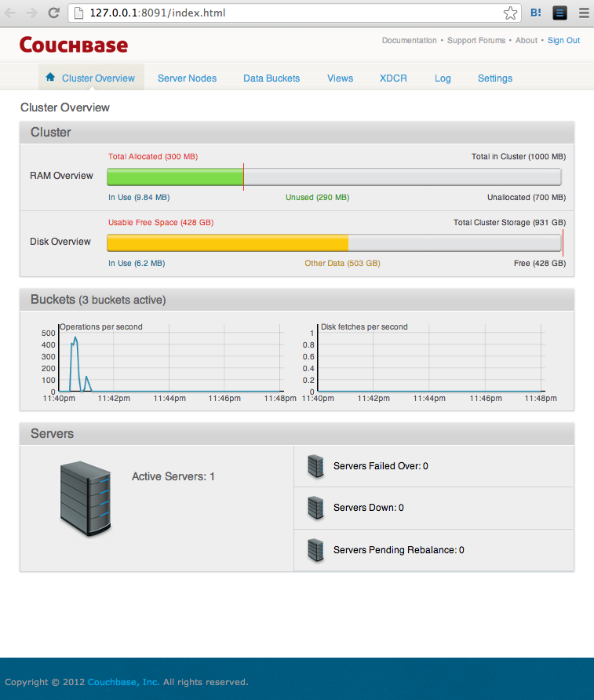Click 'Total in Cluster (1000 MB)' label
The image size is (594, 700).
point(519,157)
